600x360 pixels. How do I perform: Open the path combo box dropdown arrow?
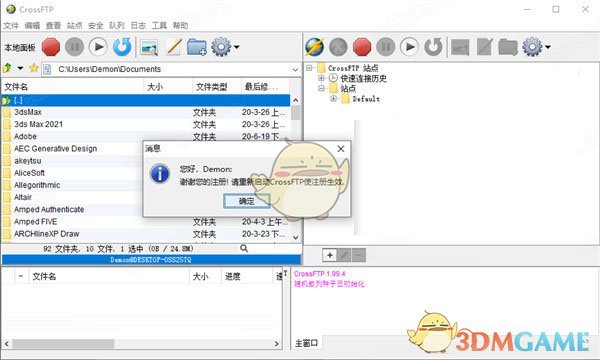point(295,70)
